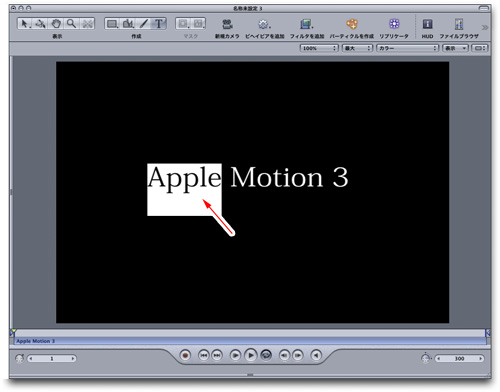
Task: Select the magnifier Zoom tool
Action: (x=71, y=24)
